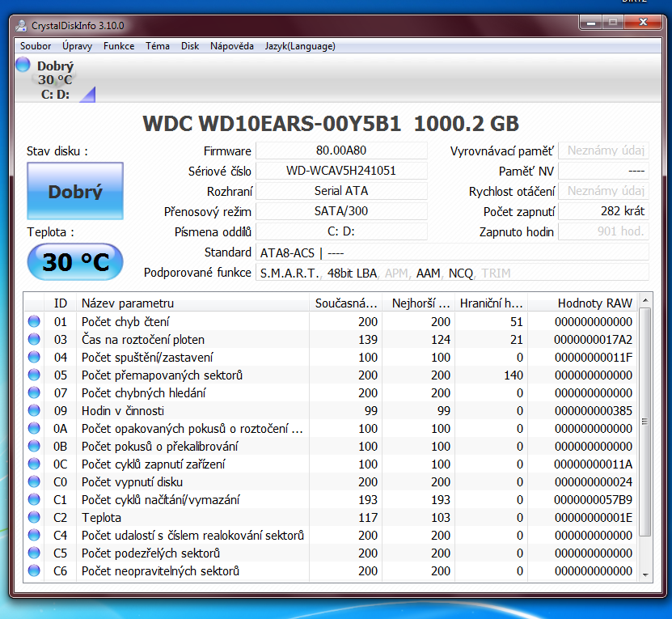Click the Nejhorší... column header
Image resolution: width=672 pixels, height=619 pixels.
tap(418, 303)
